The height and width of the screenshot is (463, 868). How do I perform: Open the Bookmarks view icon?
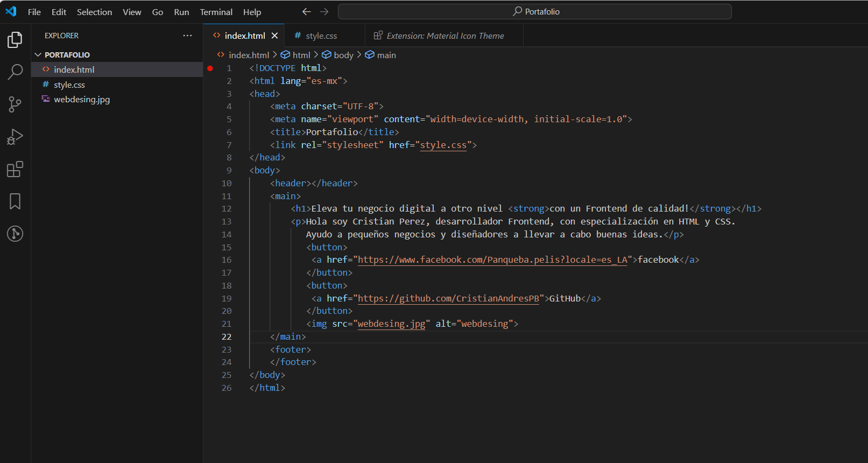[x=15, y=201]
